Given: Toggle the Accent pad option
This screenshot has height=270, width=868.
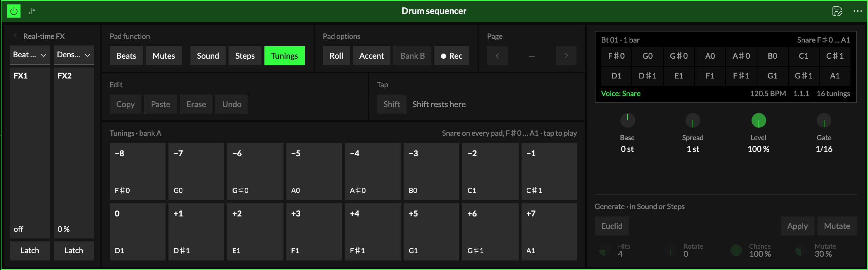Looking at the screenshot, I should (372, 56).
